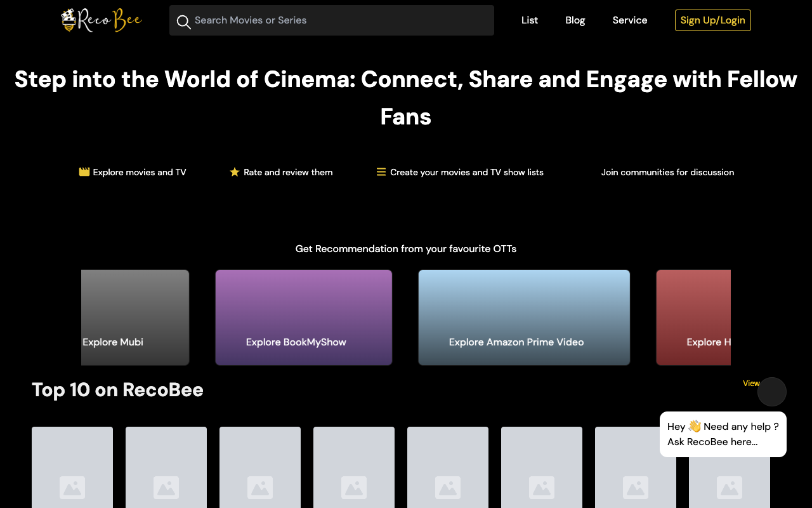Open the Explore Mubi card
The height and width of the screenshot is (508, 812).
point(135,317)
